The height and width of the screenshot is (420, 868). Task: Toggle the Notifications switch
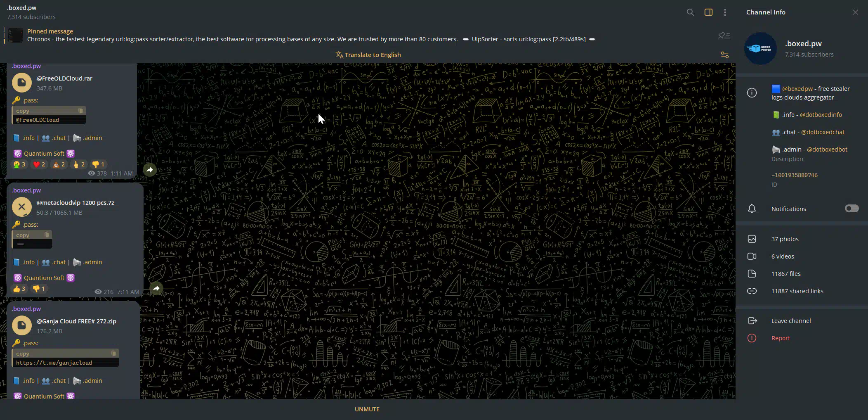tap(851, 209)
